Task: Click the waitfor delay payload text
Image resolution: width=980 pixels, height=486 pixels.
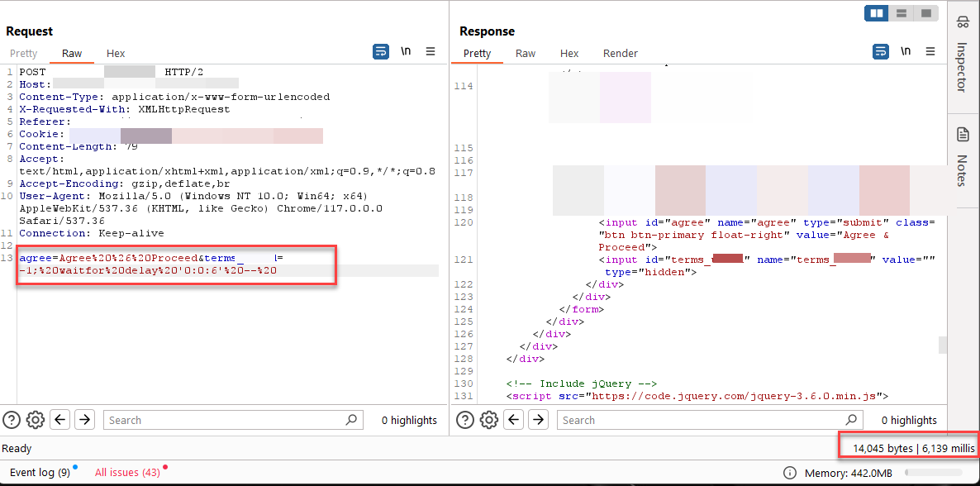Action: pos(148,271)
